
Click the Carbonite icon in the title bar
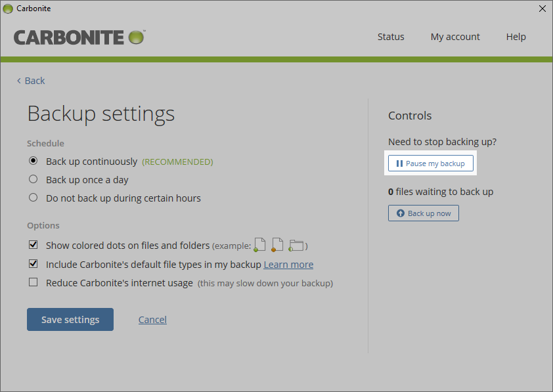coord(8,9)
